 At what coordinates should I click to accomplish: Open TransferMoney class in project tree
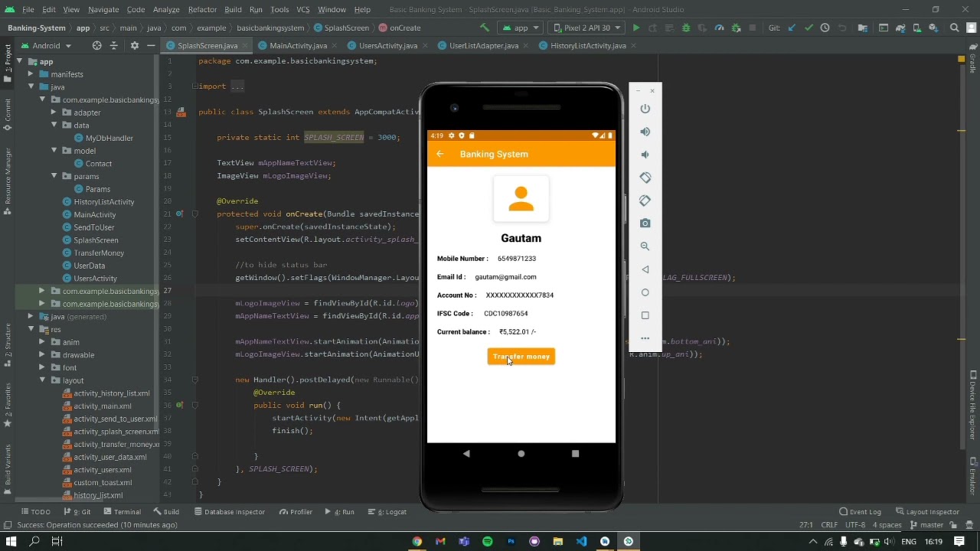coord(99,253)
